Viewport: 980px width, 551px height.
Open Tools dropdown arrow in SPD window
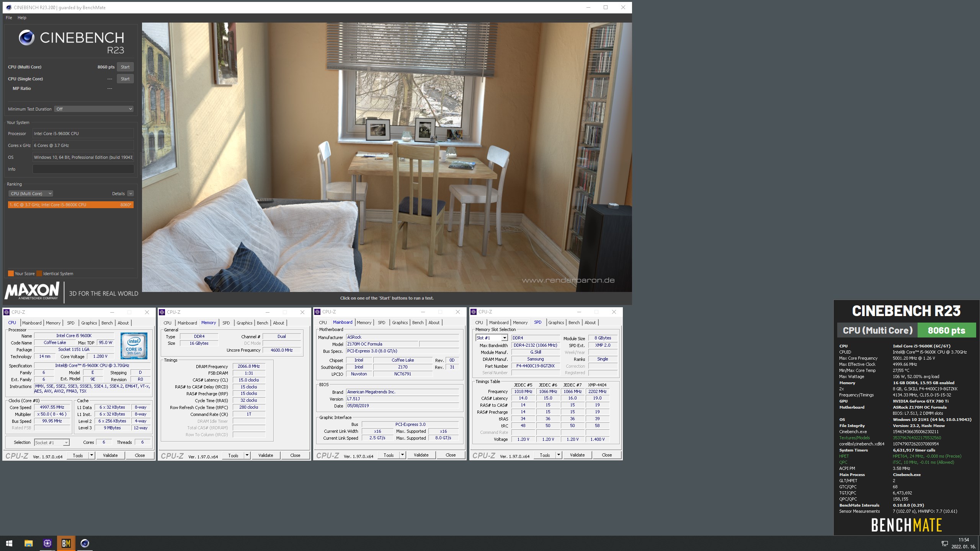pos(559,455)
